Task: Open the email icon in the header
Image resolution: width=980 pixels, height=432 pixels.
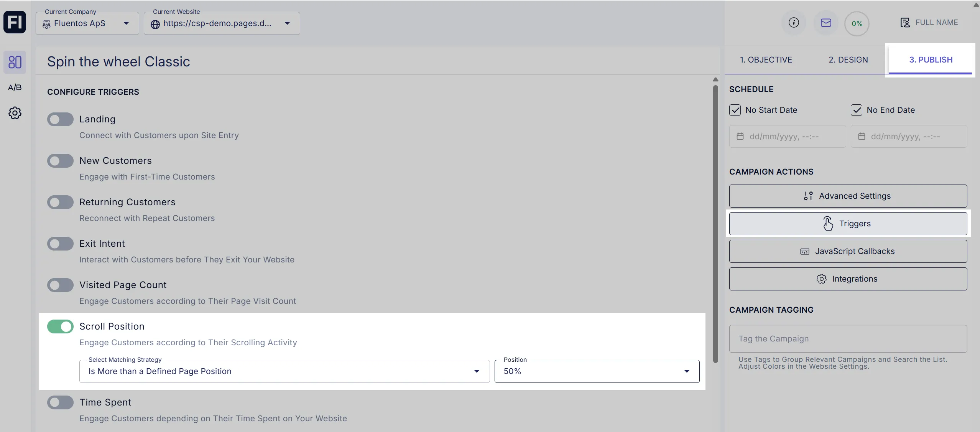Action: (825, 23)
